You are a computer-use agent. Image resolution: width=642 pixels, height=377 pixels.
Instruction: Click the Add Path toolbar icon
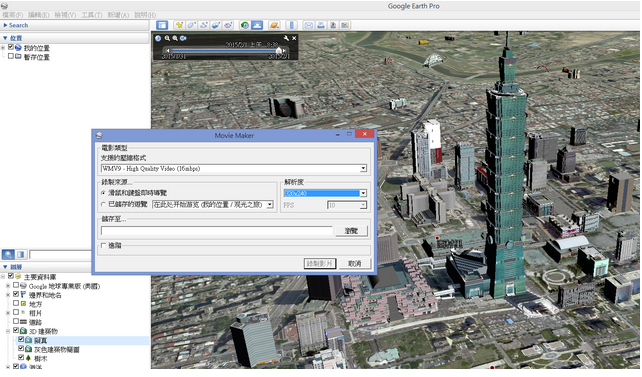(x=203, y=25)
